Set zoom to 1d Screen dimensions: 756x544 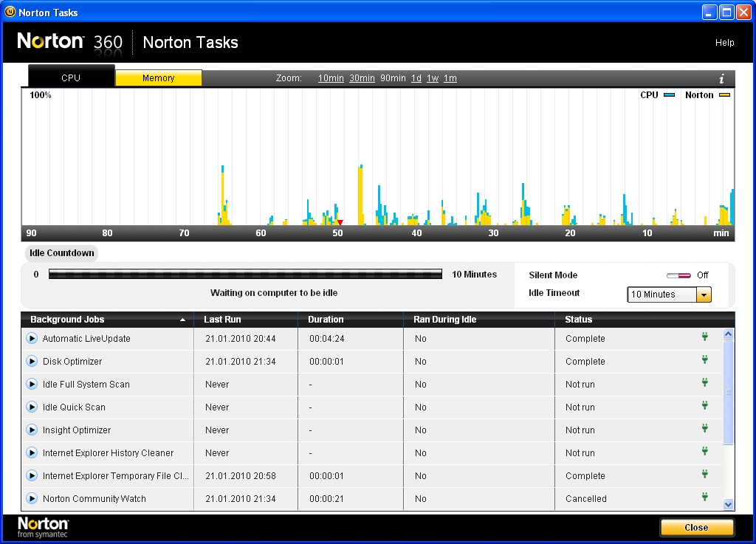[x=416, y=78]
